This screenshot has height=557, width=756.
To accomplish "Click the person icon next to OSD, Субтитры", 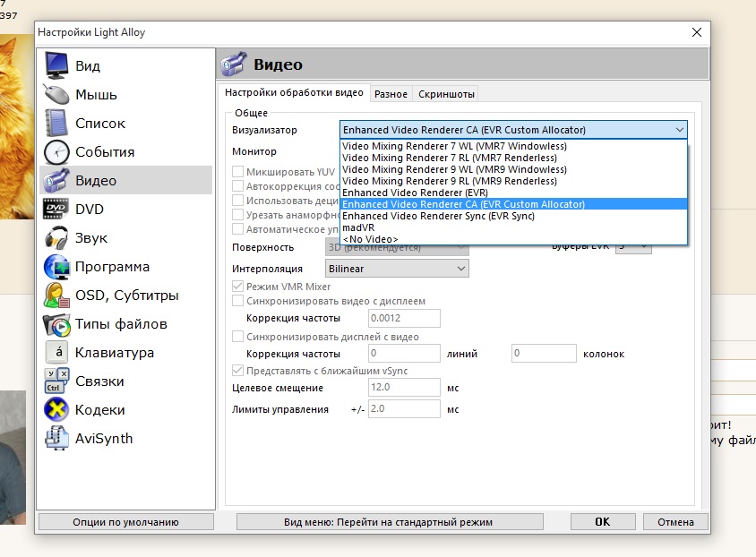I will point(56,295).
